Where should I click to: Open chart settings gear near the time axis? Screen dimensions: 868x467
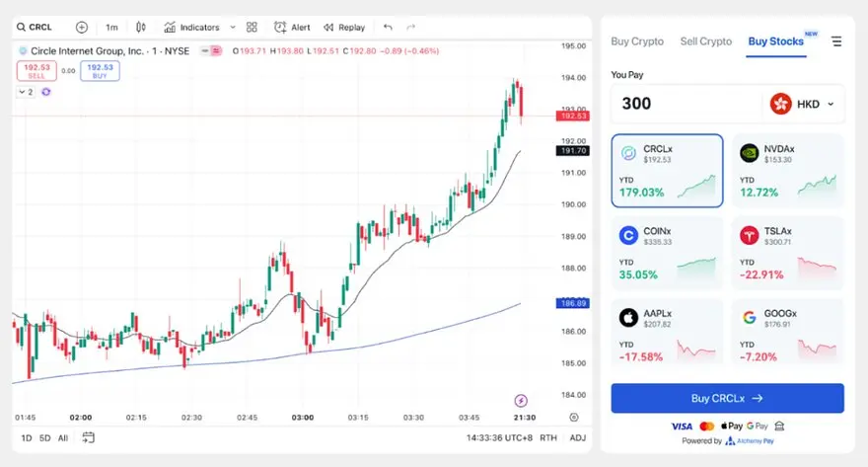click(x=574, y=418)
